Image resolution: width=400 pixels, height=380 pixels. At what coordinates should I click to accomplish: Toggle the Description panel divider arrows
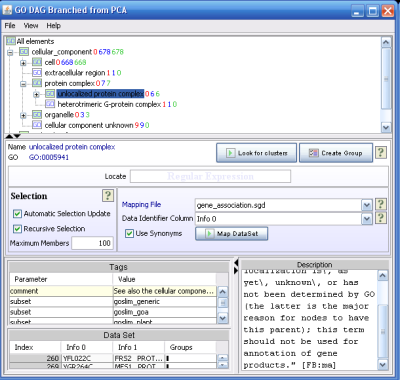236,266
